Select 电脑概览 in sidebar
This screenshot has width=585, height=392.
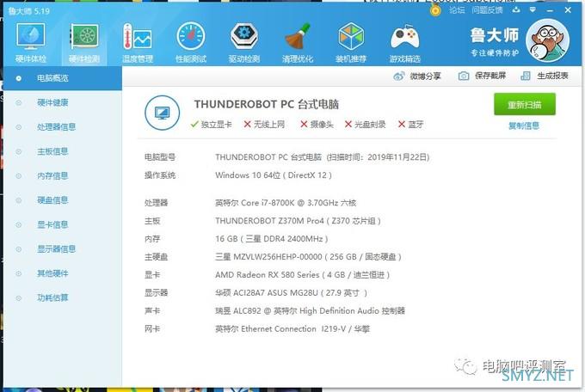click(x=63, y=78)
